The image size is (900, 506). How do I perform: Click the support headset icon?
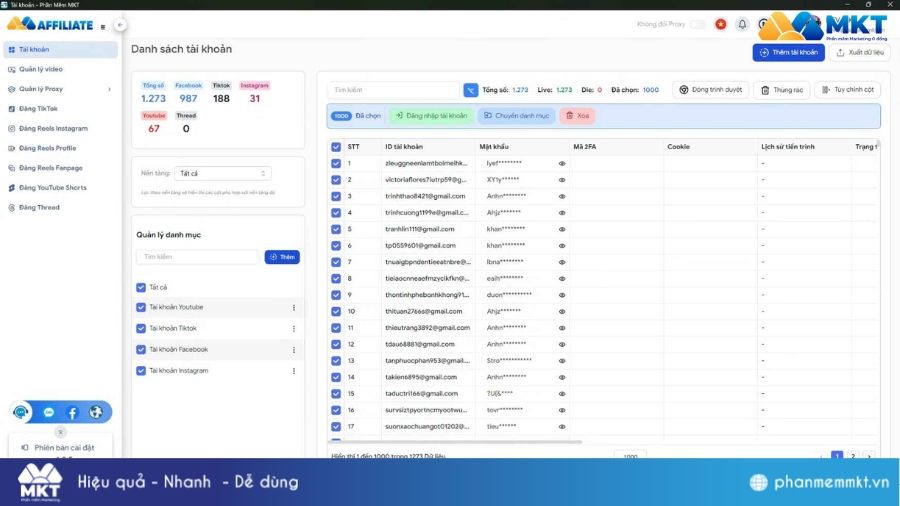[21, 412]
